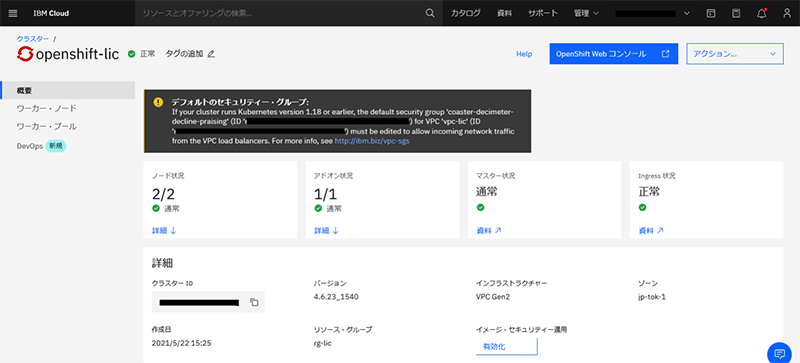
Task: Click the OpenShift red logo icon
Action: (x=25, y=54)
